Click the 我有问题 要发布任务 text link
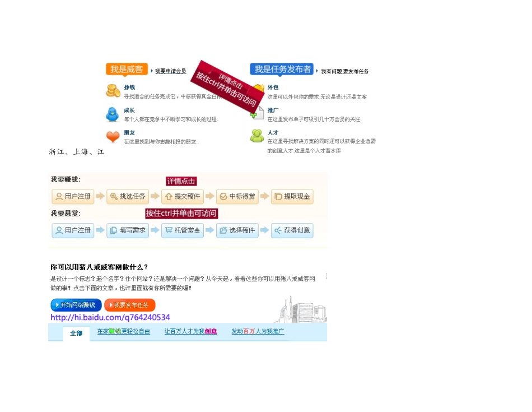 pos(345,71)
